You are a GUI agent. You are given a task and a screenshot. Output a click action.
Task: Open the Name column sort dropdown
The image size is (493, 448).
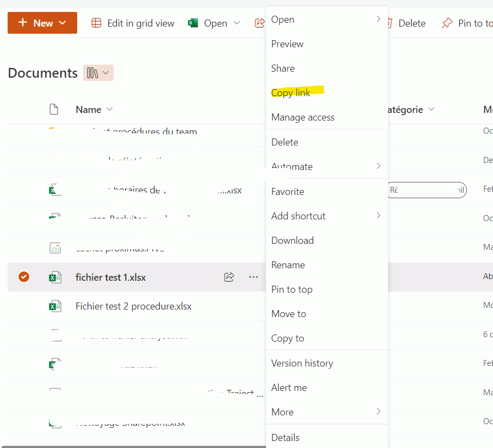coord(109,109)
